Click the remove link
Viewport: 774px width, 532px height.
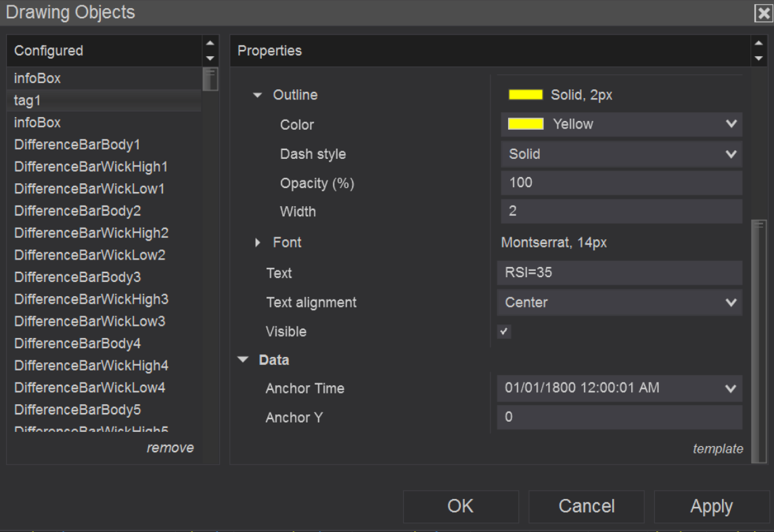tap(170, 448)
